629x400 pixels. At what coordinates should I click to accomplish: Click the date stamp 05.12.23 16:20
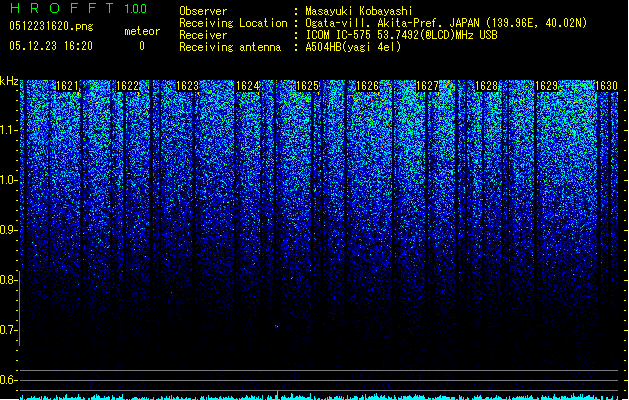pos(51,46)
